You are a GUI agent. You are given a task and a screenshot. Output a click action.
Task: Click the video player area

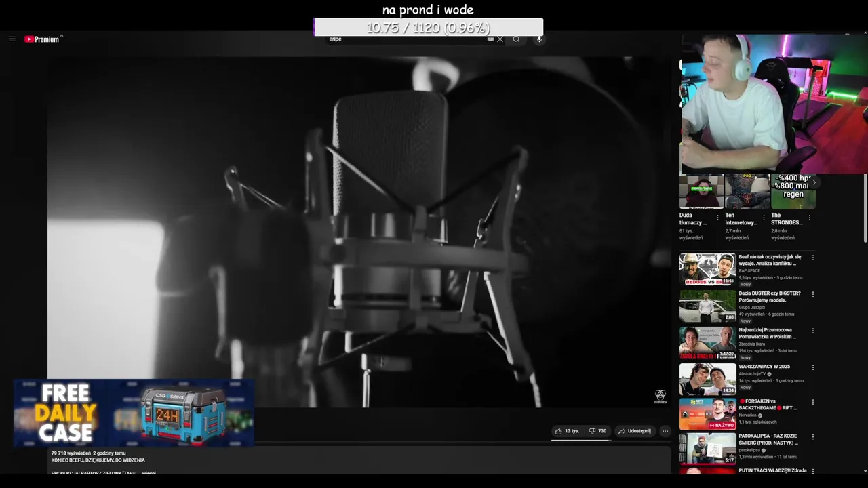(359, 230)
